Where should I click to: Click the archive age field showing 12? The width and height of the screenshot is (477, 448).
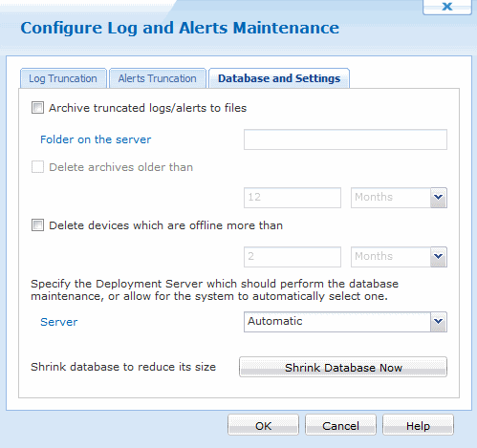click(293, 198)
